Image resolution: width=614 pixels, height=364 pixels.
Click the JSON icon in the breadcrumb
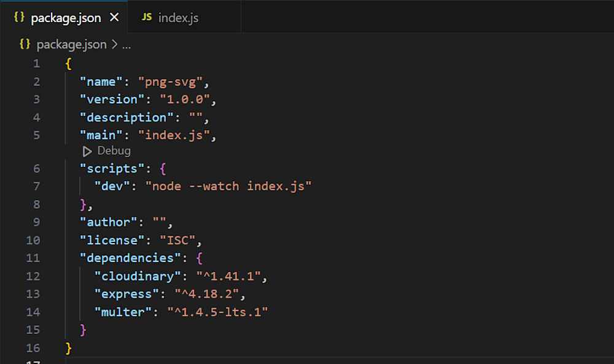(x=25, y=44)
